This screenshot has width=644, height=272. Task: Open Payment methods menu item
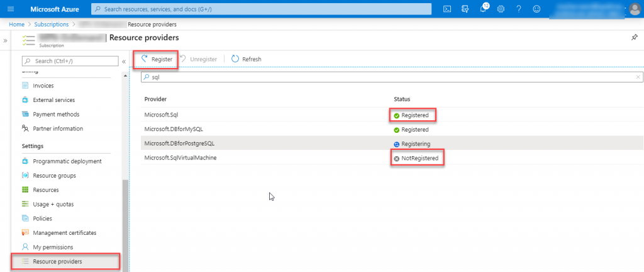coord(56,114)
